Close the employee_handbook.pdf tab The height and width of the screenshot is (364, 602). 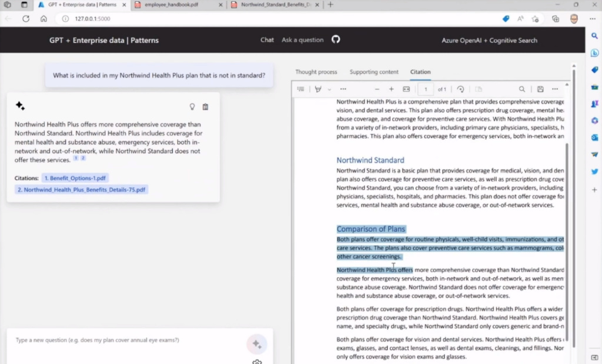[220, 5]
